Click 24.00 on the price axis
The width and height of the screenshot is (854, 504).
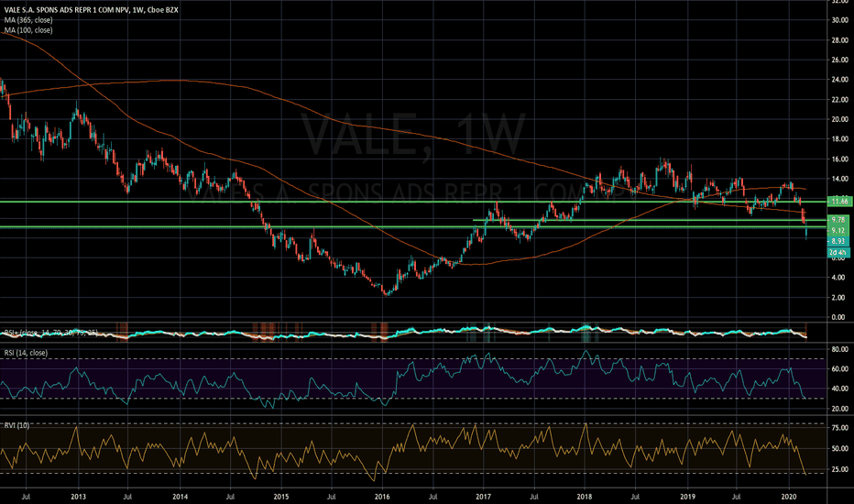point(840,80)
